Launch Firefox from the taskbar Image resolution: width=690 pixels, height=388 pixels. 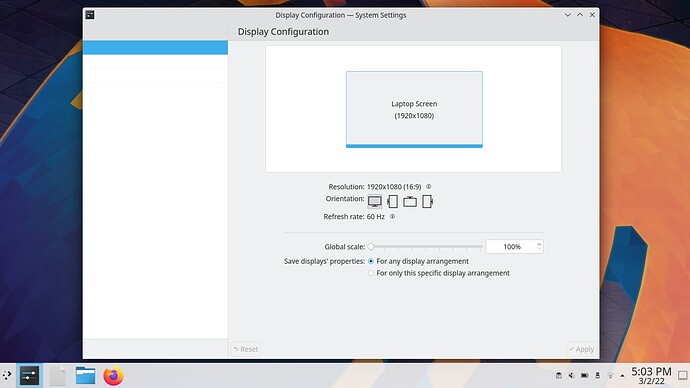[x=113, y=376]
